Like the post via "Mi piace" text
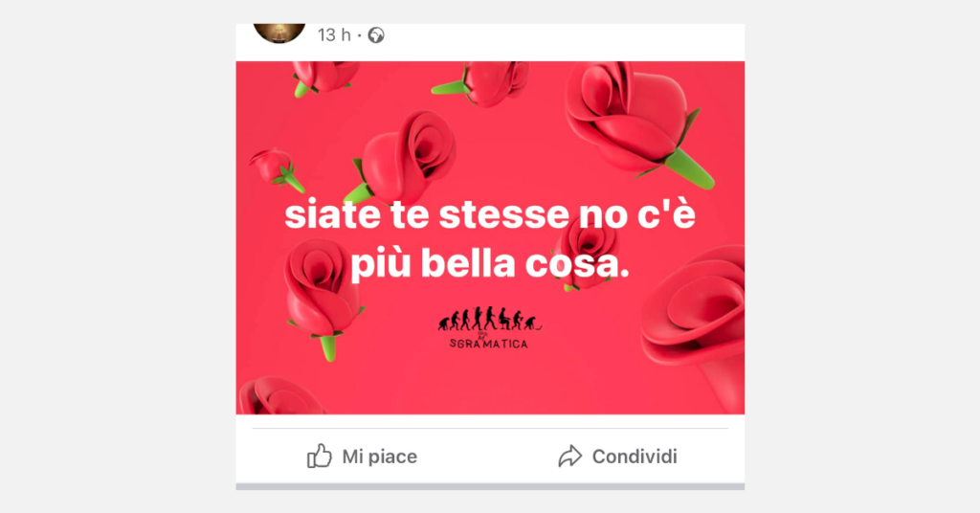This screenshot has height=513, width=980. 379,457
